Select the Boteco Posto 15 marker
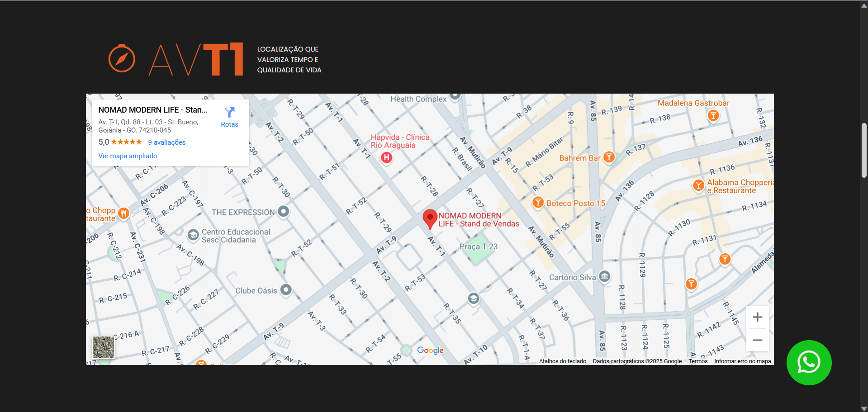Viewport: 868px width, 412px height. pos(537,202)
